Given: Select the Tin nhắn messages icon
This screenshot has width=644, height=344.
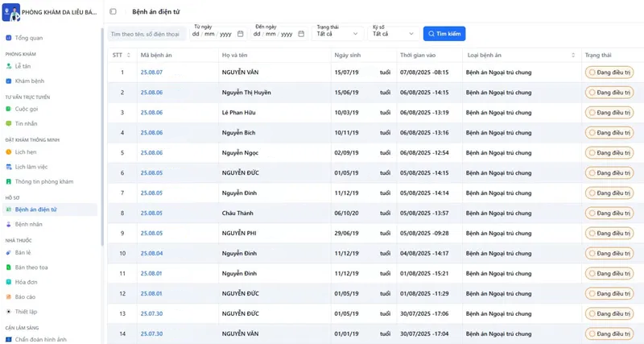Looking at the screenshot, I should pyautogui.click(x=9, y=124).
